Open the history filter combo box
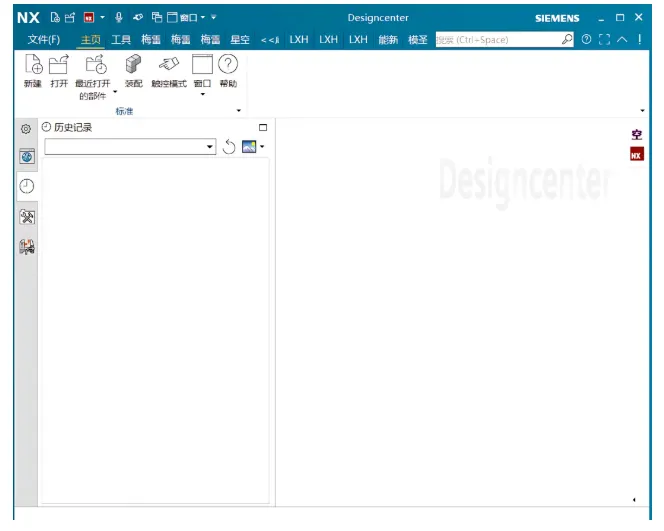 tap(130, 147)
